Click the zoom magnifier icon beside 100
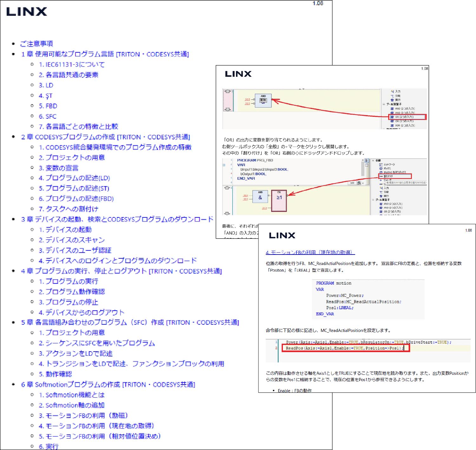 [x=359, y=183]
